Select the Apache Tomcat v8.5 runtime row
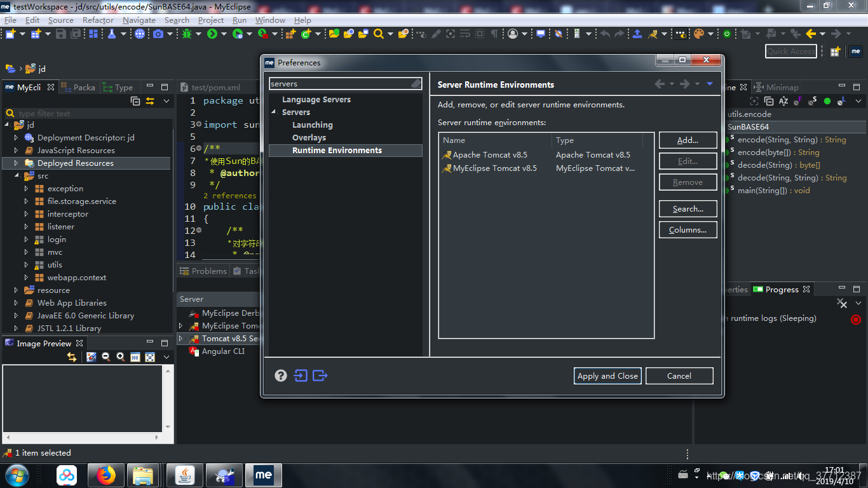Image resolution: width=868 pixels, height=488 pixels. tap(546, 155)
